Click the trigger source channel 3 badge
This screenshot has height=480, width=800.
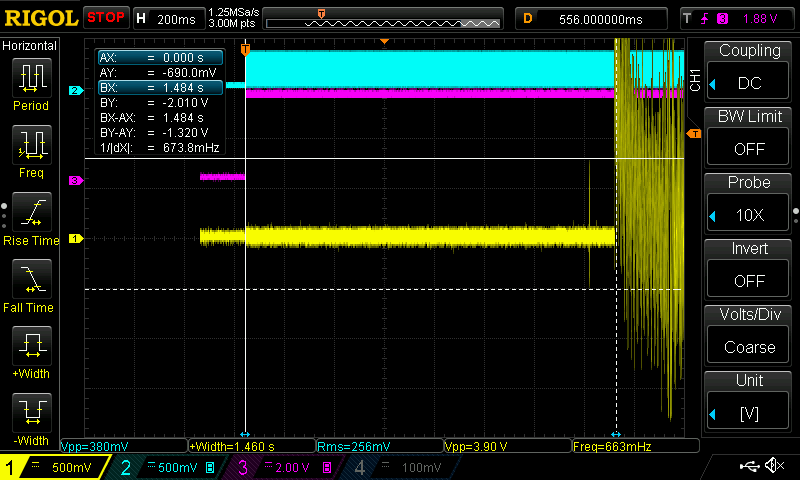click(722, 19)
